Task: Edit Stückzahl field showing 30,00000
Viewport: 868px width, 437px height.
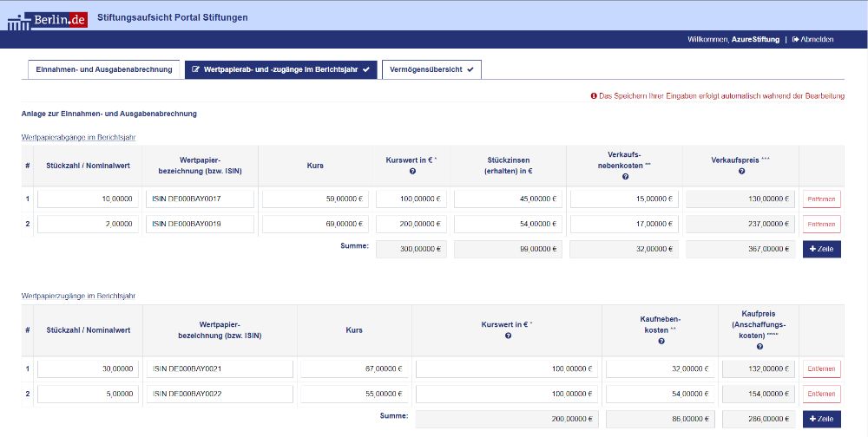Action: click(x=88, y=369)
